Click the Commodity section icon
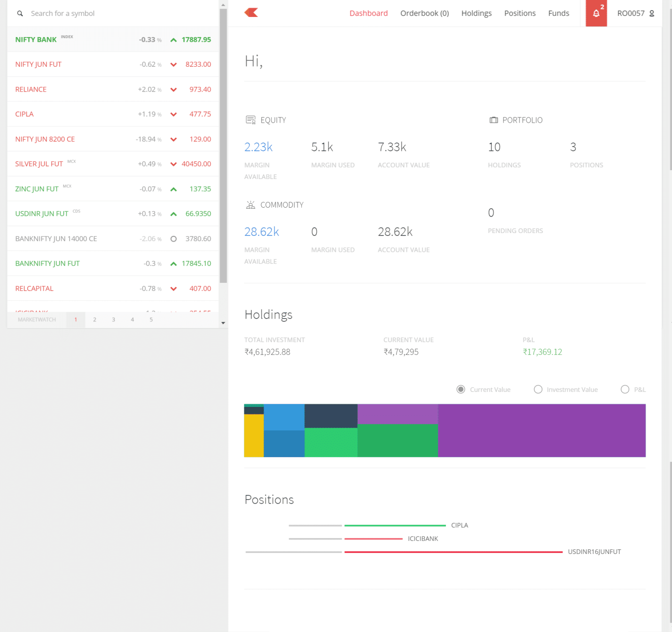The width and height of the screenshot is (672, 632). [250, 205]
